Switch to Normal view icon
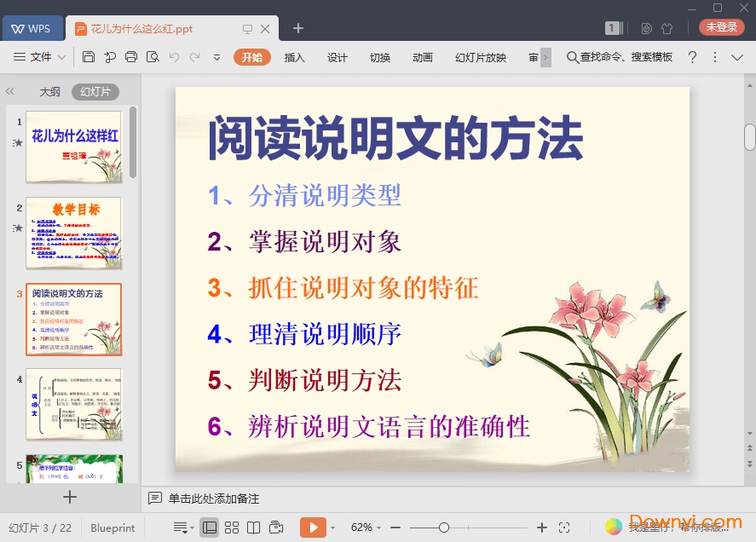This screenshot has width=756, height=542. (x=210, y=528)
